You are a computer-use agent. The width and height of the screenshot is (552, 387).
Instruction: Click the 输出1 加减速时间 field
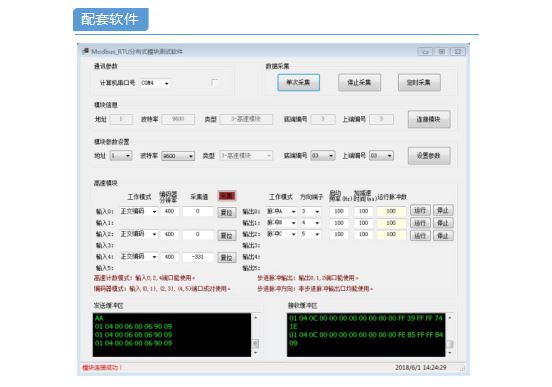point(363,223)
